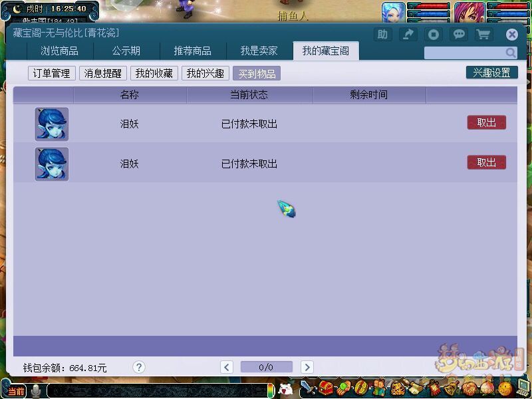Image resolution: width=532 pixels, height=399 pixels.
Task: Open the 助 help assistant icon
Action: (x=382, y=35)
